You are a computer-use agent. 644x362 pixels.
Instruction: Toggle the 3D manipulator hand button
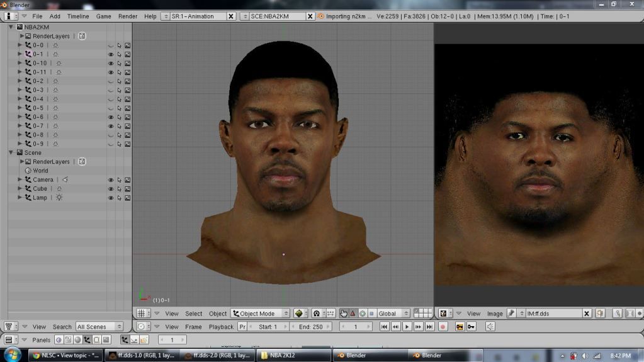(x=343, y=314)
